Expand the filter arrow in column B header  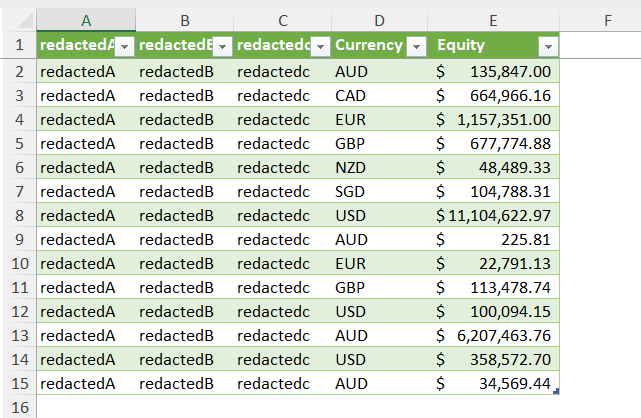pyautogui.click(x=222, y=46)
